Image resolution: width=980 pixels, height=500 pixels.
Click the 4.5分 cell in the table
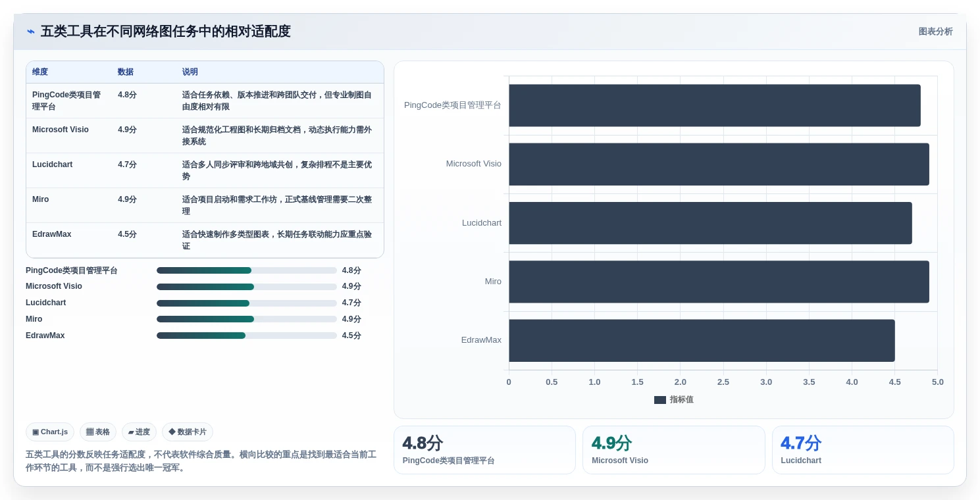click(x=128, y=234)
